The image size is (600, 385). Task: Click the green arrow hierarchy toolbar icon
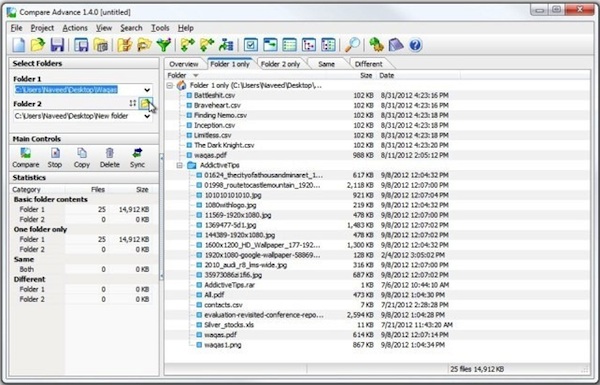227,45
